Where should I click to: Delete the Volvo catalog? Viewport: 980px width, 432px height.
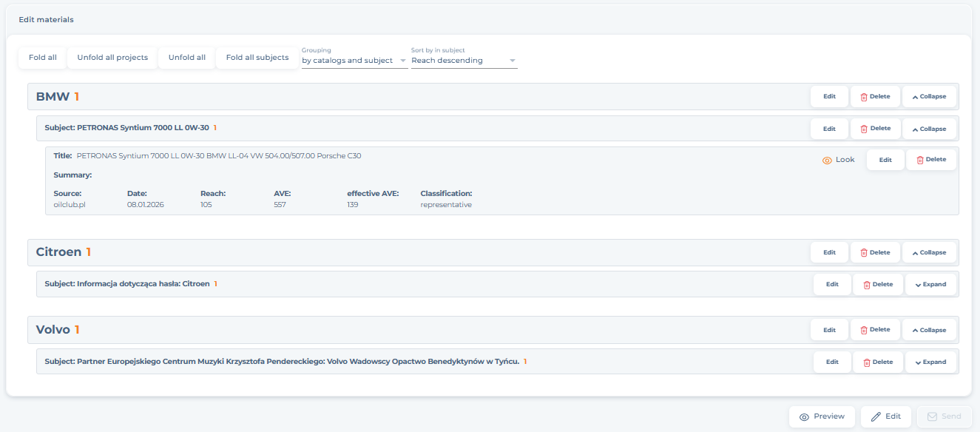click(875, 330)
